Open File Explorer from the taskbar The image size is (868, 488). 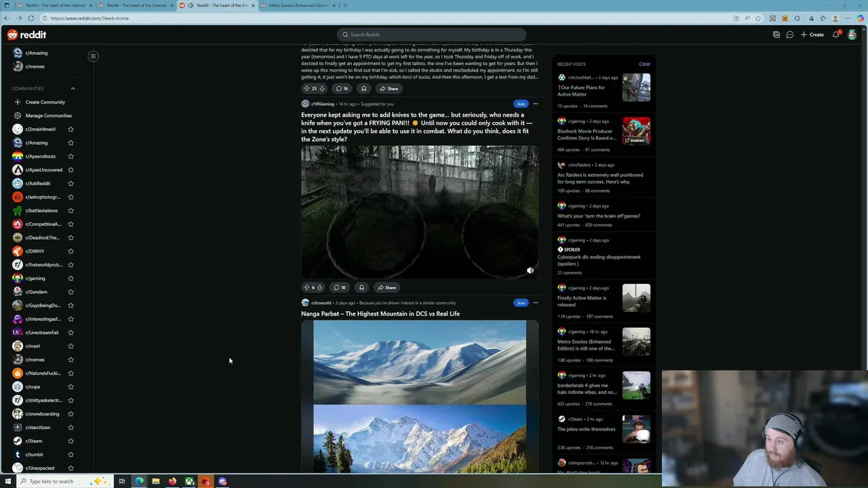(x=155, y=481)
